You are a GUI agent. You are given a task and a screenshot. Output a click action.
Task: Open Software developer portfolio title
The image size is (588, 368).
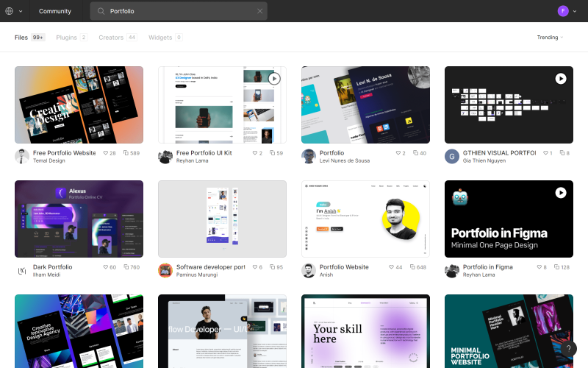[x=210, y=267]
